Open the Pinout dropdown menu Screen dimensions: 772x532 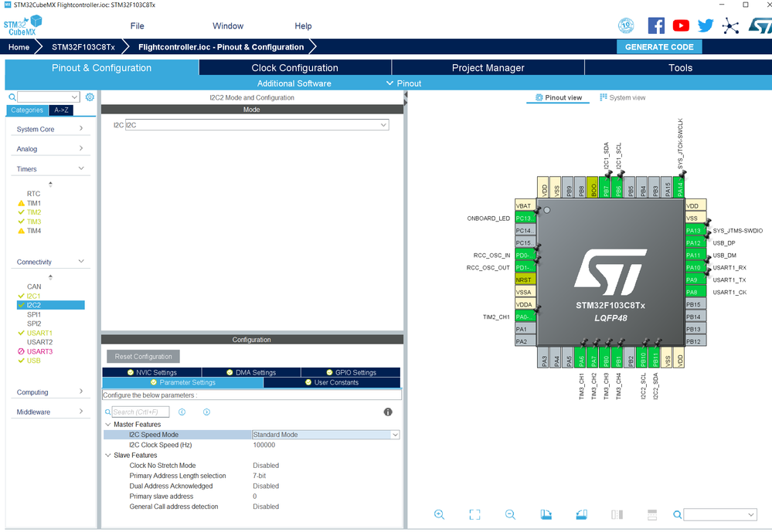tap(403, 83)
